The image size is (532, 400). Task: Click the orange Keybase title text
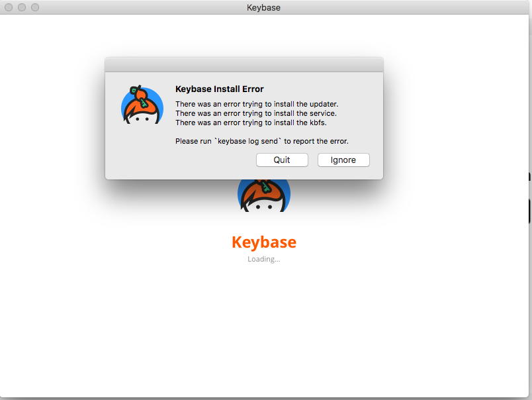click(264, 242)
